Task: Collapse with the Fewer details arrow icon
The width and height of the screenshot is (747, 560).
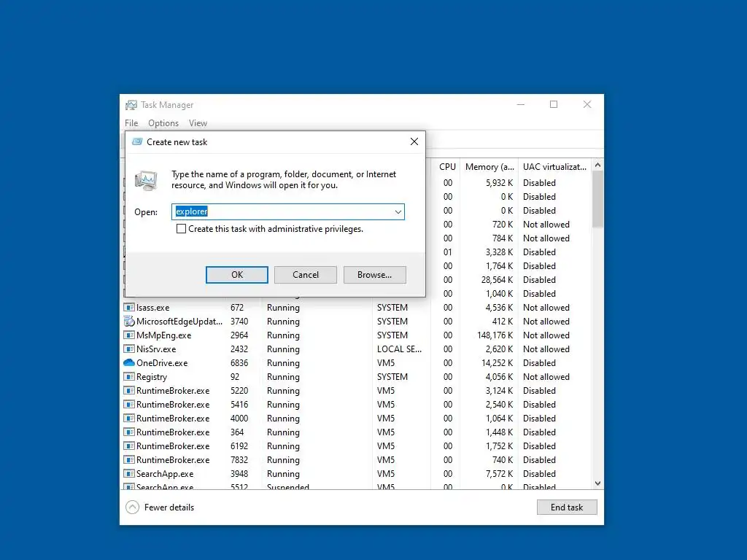Action: coord(133,507)
